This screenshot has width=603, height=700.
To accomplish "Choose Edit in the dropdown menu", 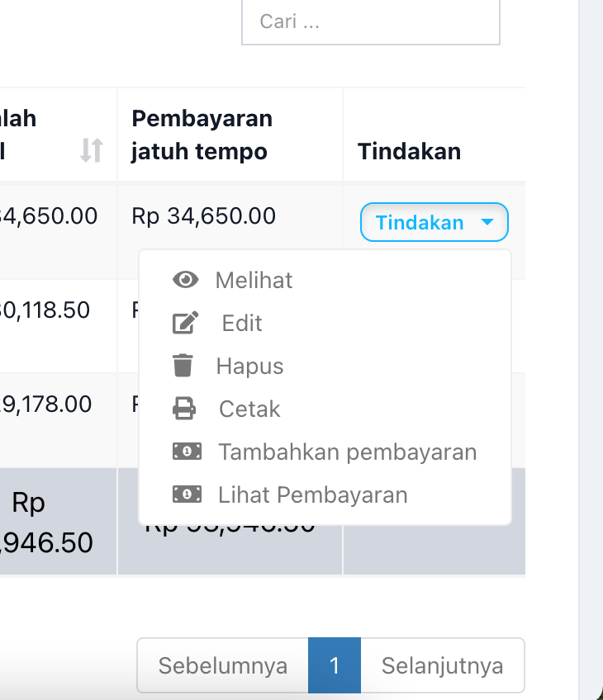I will coord(242,324).
